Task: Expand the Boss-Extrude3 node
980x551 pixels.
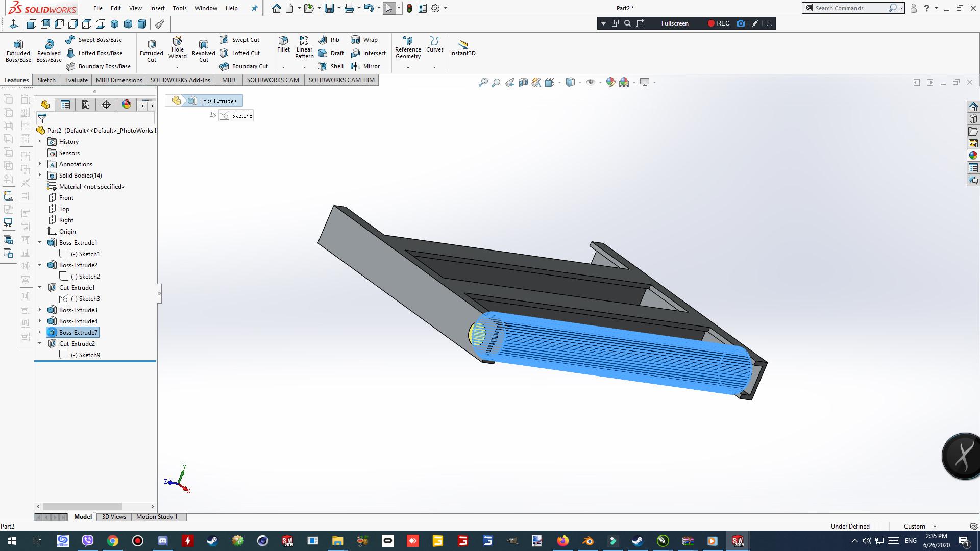Action: (40, 310)
